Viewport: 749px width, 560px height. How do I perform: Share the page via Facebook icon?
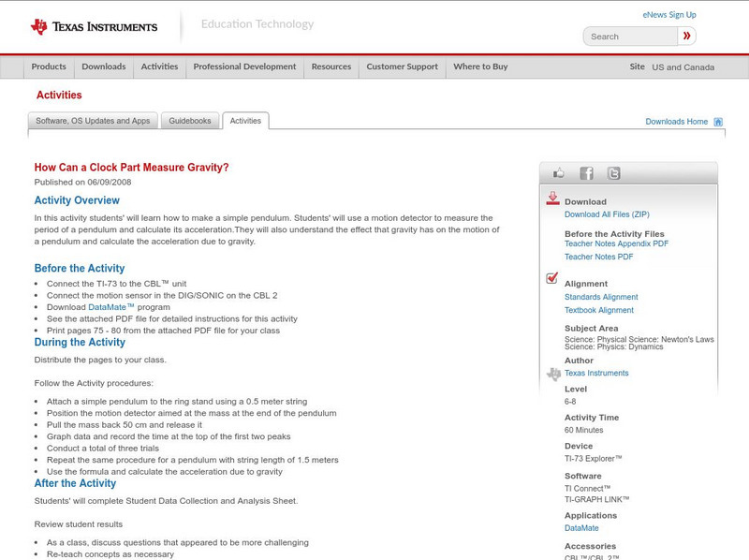pos(587,173)
